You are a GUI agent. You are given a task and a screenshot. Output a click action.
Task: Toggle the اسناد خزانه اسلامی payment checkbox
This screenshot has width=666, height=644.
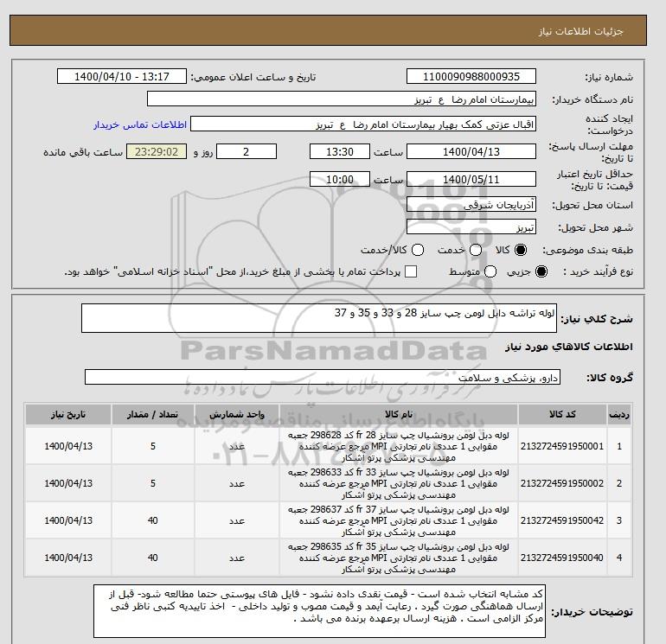tap(411, 271)
